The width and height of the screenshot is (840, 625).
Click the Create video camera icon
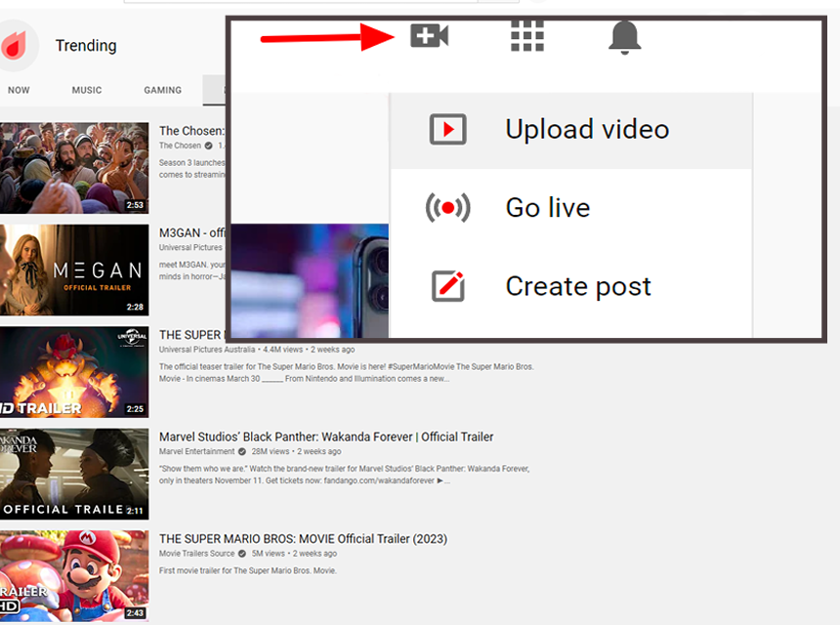coord(429,36)
